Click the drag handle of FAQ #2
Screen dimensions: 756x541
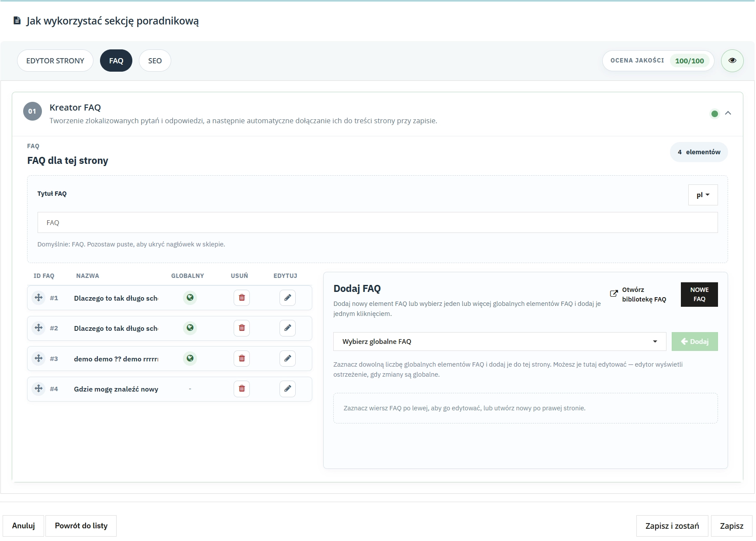[x=38, y=328]
